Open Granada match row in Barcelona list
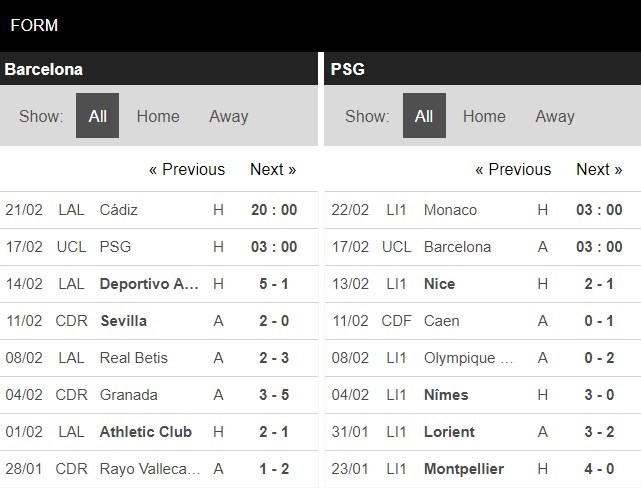 tap(129, 395)
